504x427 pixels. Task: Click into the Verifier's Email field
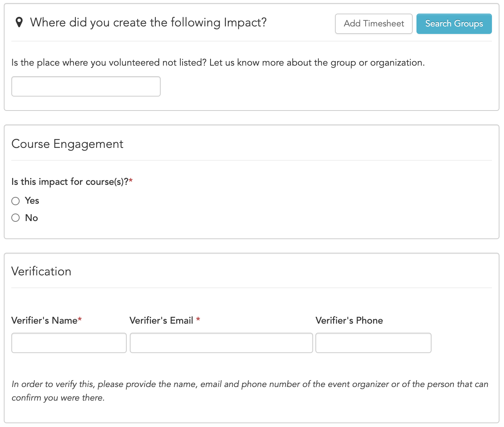[x=221, y=343]
